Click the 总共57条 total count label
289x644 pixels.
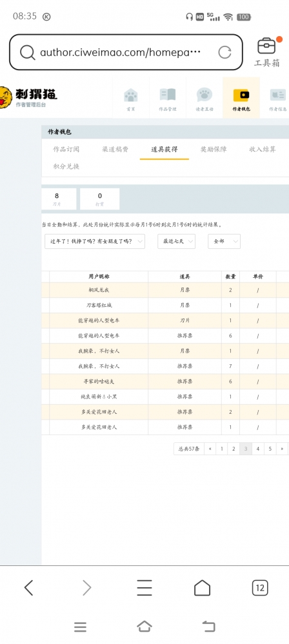189,449
